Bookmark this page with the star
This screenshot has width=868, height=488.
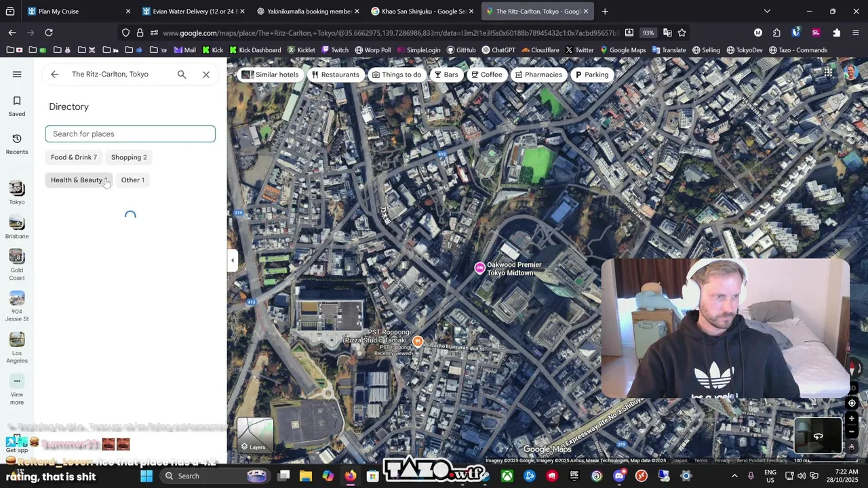pyautogui.click(x=682, y=33)
